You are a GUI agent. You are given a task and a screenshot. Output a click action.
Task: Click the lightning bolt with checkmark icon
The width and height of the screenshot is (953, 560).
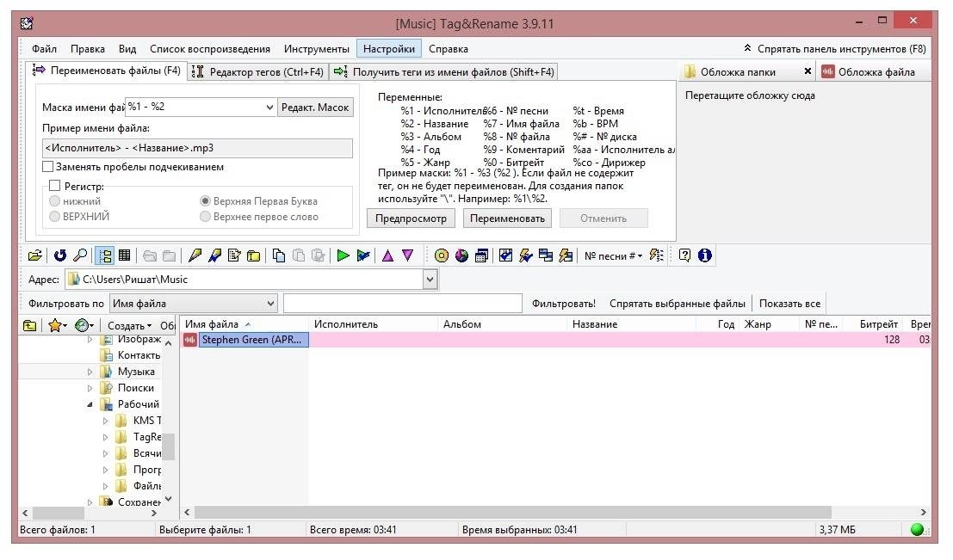[x=526, y=255]
